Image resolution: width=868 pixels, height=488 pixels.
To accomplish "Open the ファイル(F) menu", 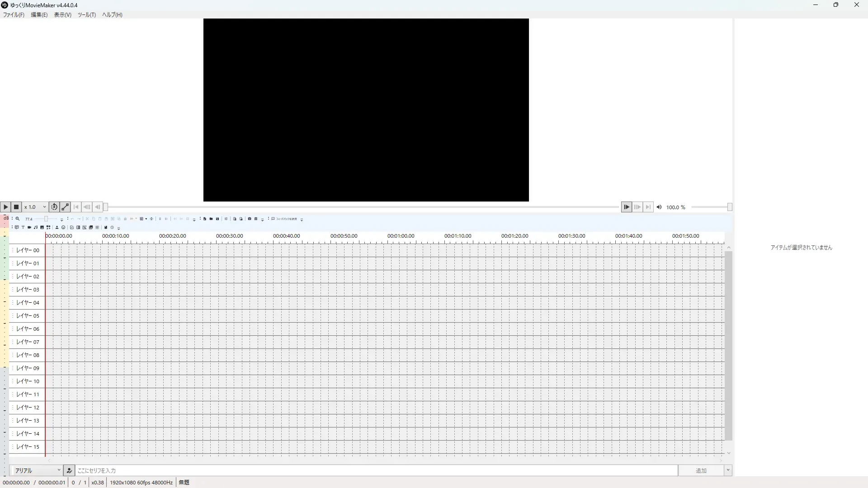I will 14,15.
